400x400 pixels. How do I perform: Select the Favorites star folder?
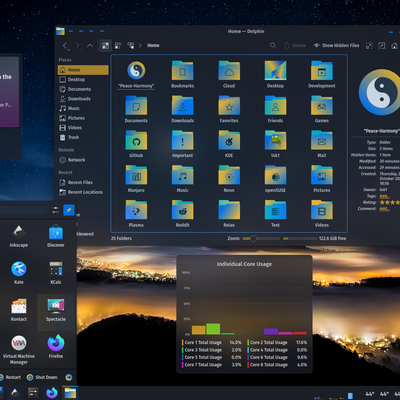click(229, 105)
